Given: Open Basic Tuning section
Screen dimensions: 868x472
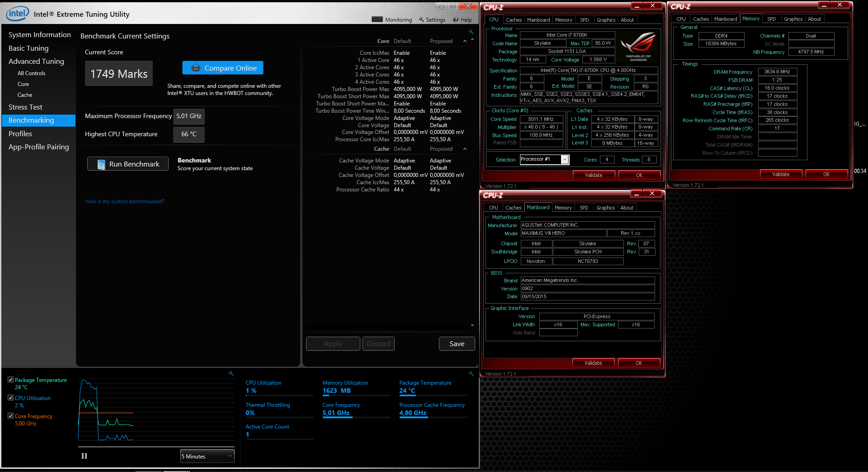Looking at the screenshot, I should coord(28,48).
